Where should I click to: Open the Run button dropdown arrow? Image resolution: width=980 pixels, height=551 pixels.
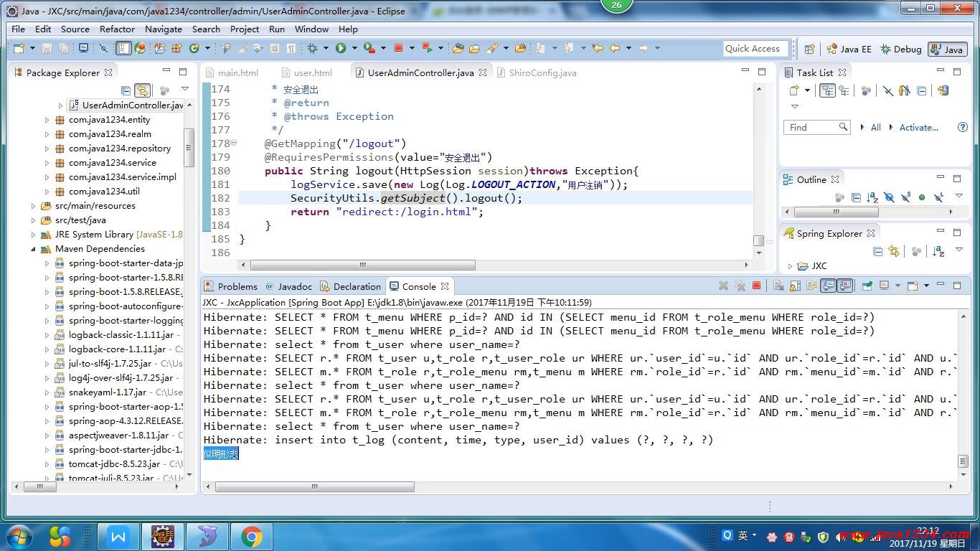[x=354, y=48]
